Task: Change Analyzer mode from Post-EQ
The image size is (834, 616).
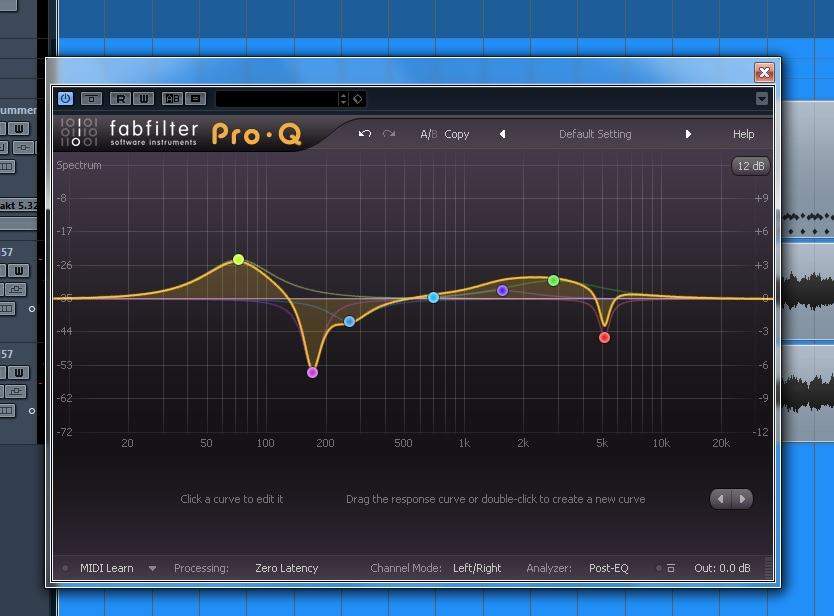Action: [608, 568]
